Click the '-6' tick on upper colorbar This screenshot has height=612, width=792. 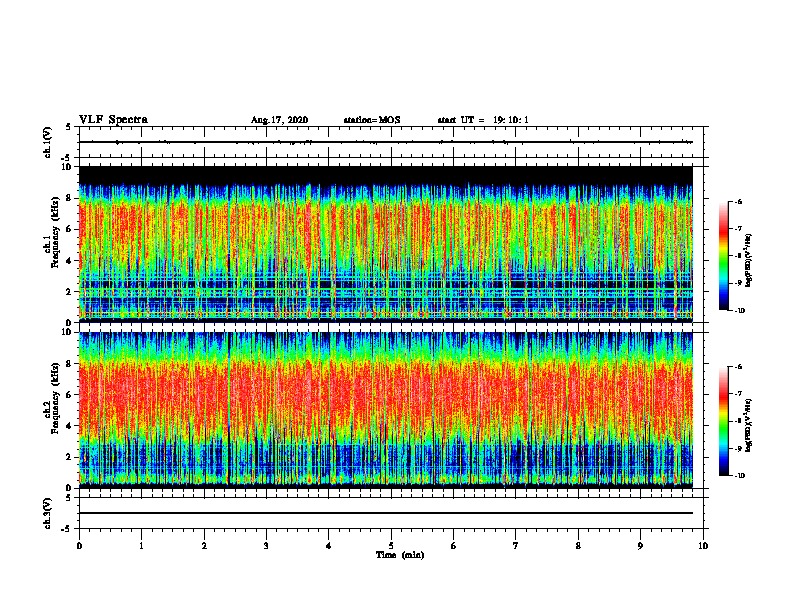(x=738, y=202)
